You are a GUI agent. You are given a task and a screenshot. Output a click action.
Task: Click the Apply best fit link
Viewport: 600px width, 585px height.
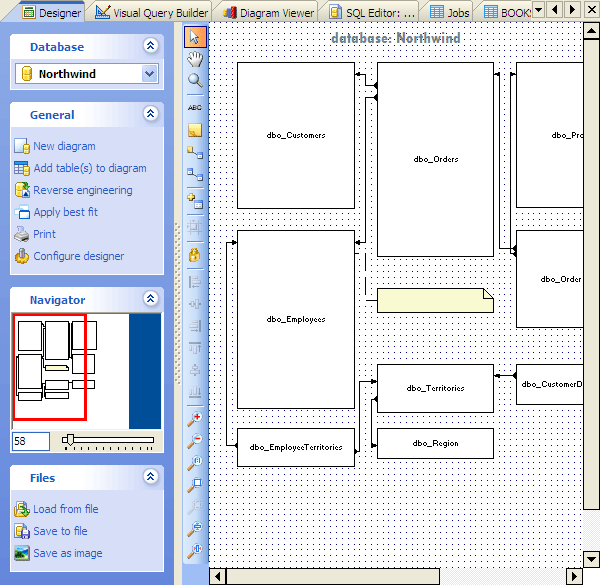click(x=65, y=212)
